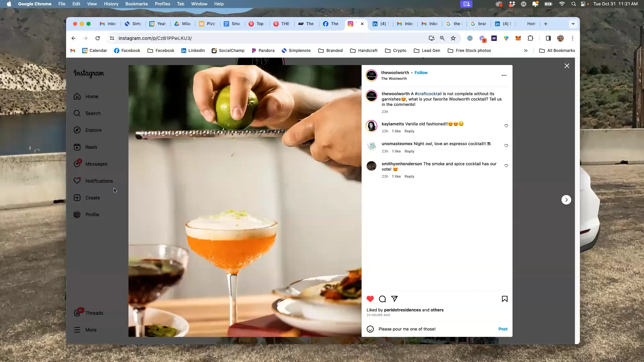Toggle save bookmark on the post
This screenshot has height=362, width=644.
coord(504,299)
